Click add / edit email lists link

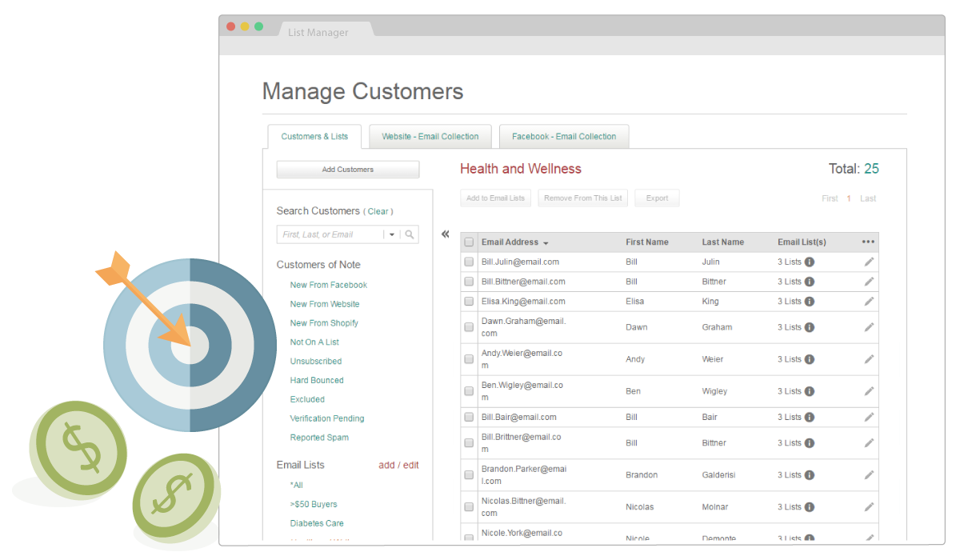(398, 465)
